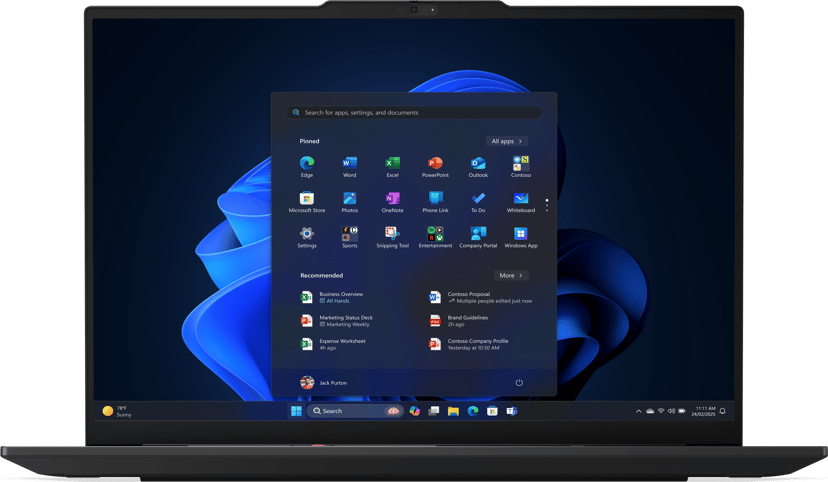This screenshot has width=828, height=482.
Task: Open Microsoft Store from the taskbar
Action: coord(492,411)
